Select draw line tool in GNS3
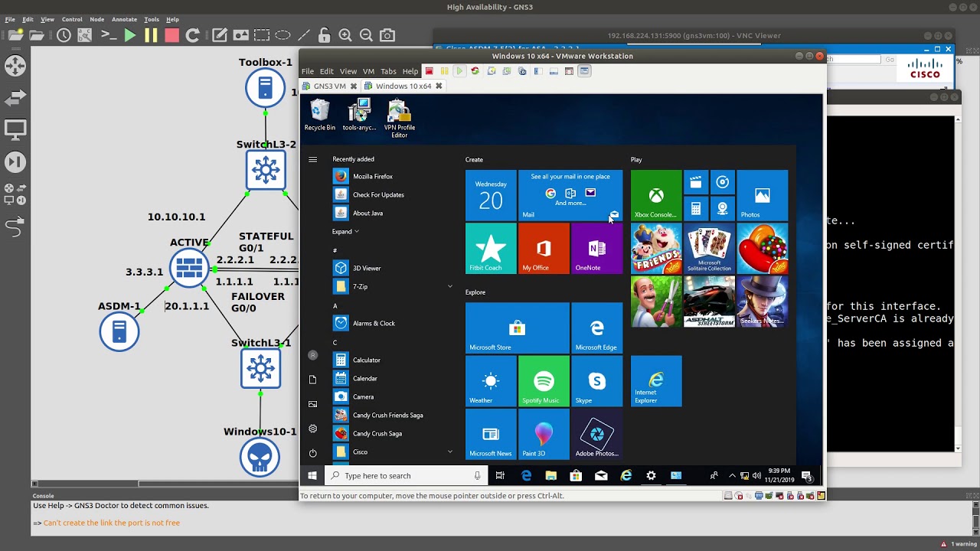 pos(304,35)
